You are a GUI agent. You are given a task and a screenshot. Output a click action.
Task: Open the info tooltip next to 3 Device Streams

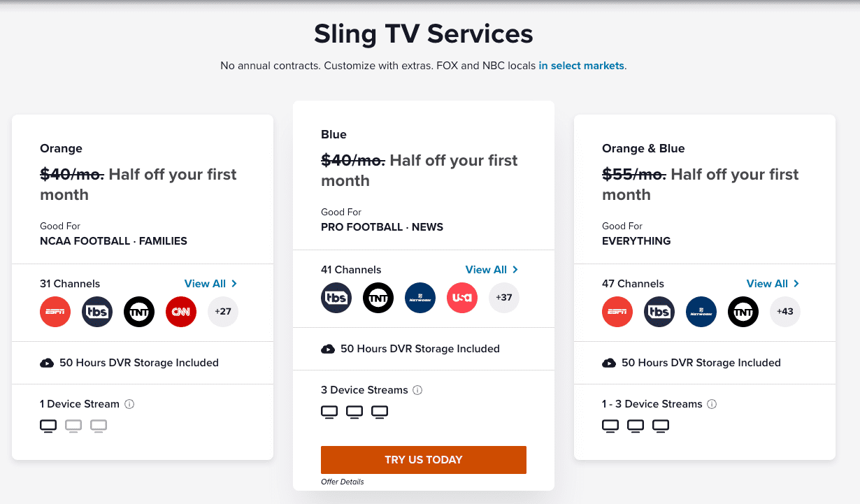click(417, 389)
